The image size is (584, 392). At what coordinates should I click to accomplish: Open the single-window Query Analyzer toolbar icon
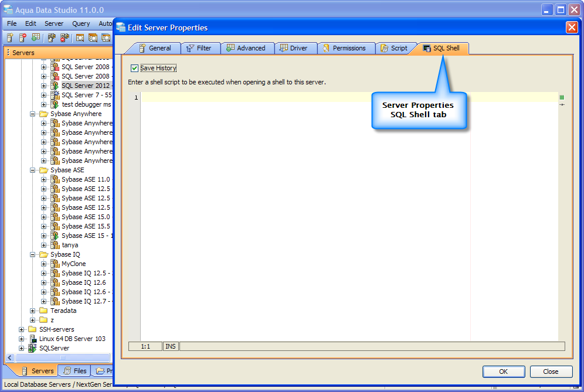[x=80, y=38]
